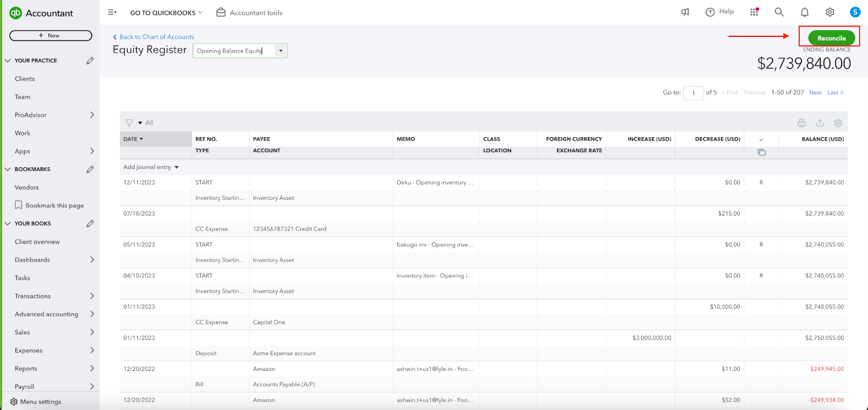The width and height of the screenshot is (868, 410).
Task: Open Team in the sidebar
Action: 22,97
